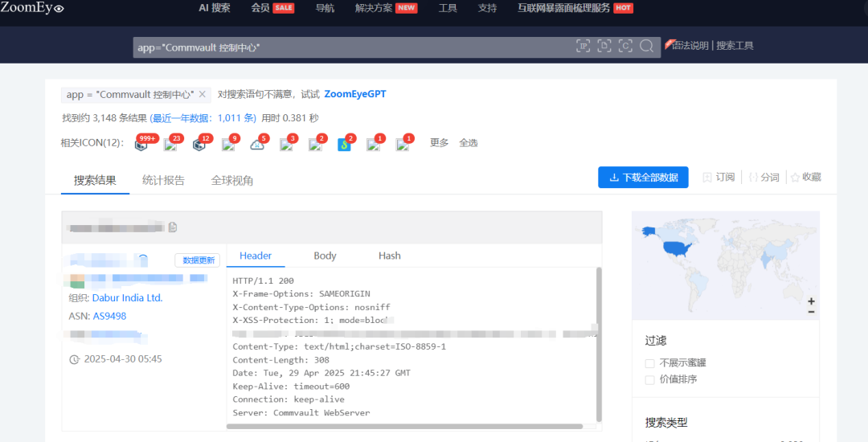Copy the blurred result address
Image resolution: width=868 pixels, height=442 pixels.
point(173,227)
